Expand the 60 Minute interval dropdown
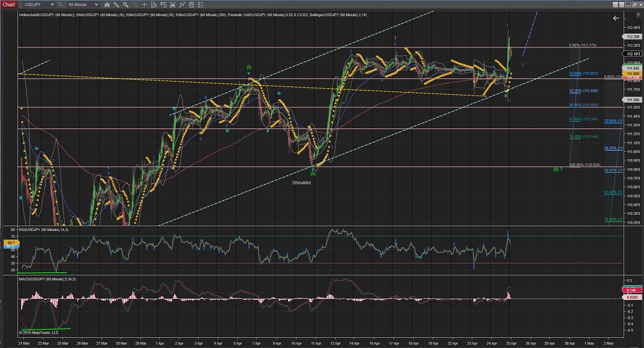 pyautogui.click(x=96, y=5)
